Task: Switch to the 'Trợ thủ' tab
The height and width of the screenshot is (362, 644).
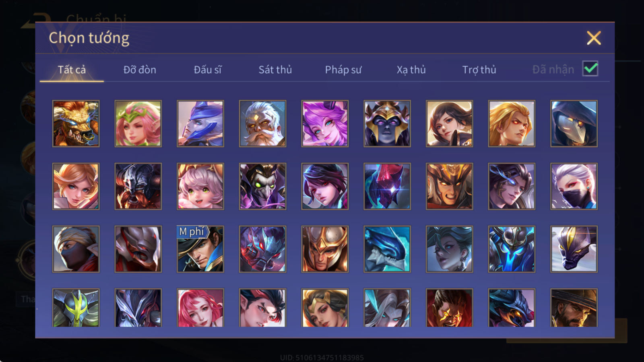Action: click(x=479, y=70)
